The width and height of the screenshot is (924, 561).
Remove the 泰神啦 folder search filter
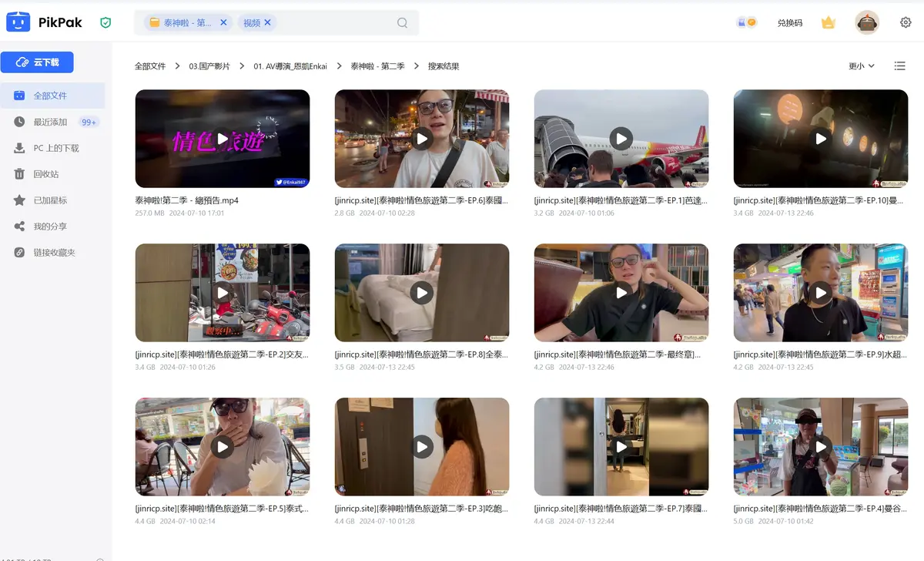pyautogui.click(x=223, y=23)
